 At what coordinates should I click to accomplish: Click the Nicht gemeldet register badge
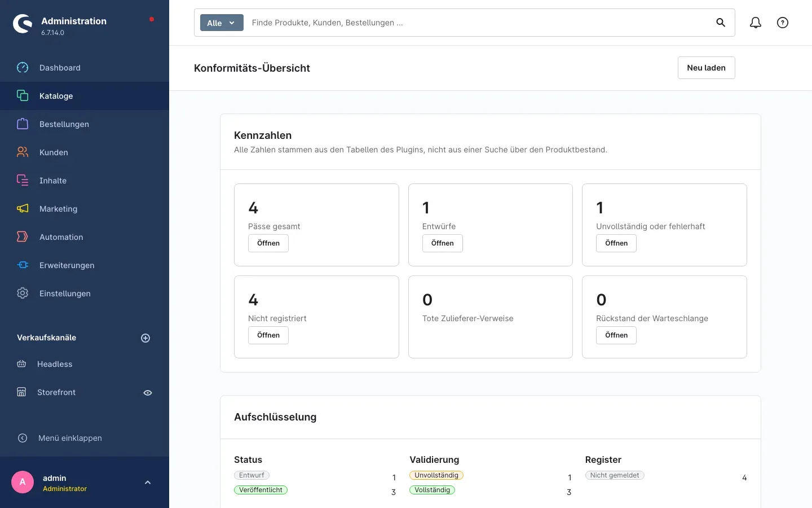pyautogui.click(x=615, y=475)
